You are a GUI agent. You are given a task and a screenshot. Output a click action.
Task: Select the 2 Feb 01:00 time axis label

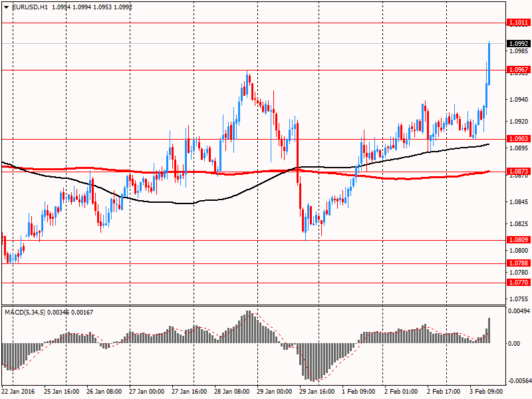click(x=400, y=392)
